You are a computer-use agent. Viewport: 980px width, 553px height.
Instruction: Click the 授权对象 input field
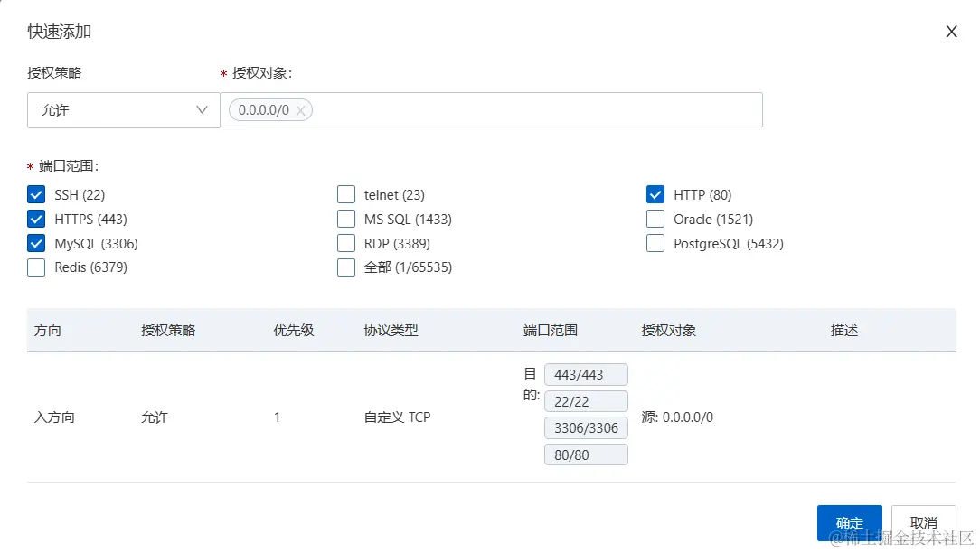click(533, 110)
